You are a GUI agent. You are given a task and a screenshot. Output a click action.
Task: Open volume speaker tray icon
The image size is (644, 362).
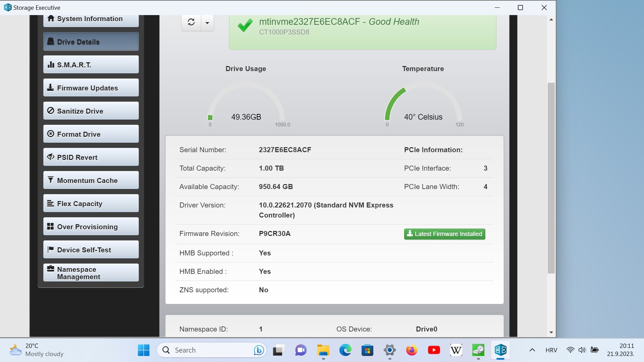[x=582, y=350]
